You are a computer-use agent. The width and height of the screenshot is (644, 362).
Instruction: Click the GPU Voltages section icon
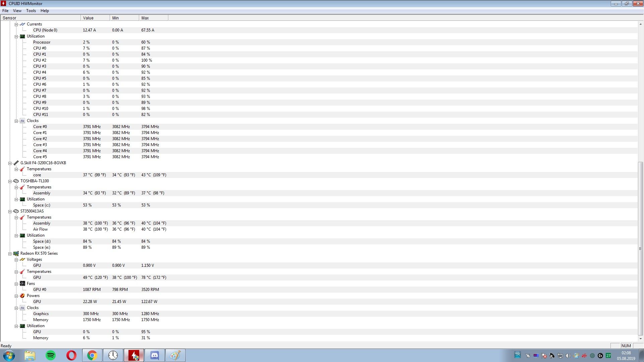point(22,259)
